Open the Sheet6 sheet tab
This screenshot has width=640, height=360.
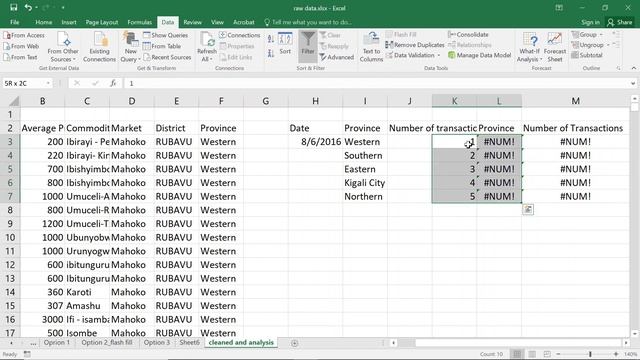pos(190,343)
